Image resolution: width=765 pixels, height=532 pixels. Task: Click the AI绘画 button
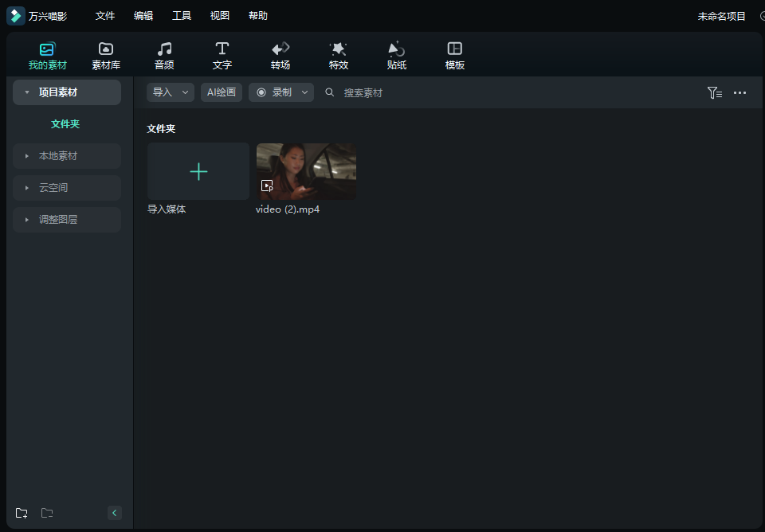(x=222, y=92)
